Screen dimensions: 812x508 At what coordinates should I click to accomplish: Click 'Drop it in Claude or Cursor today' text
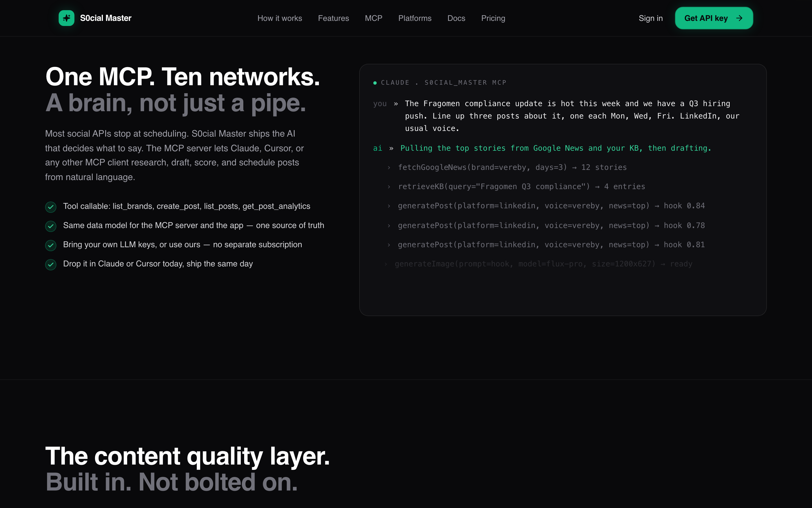pyautogui.click(x=158, y=264)
